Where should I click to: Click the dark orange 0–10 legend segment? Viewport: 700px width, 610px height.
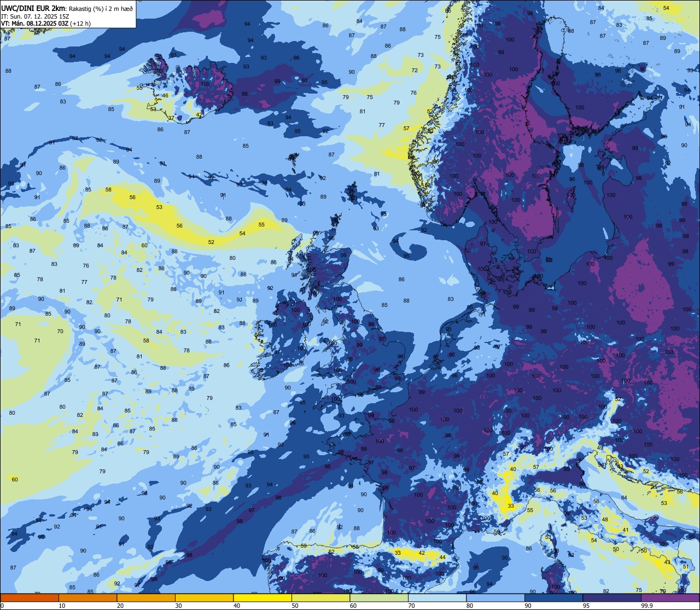point(30,597)
